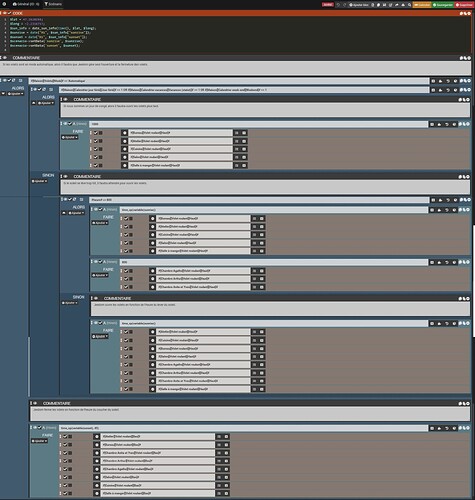This screenshot has height=500, width=475.
Task: Open the Scénario tab
Action: (53, 4)
